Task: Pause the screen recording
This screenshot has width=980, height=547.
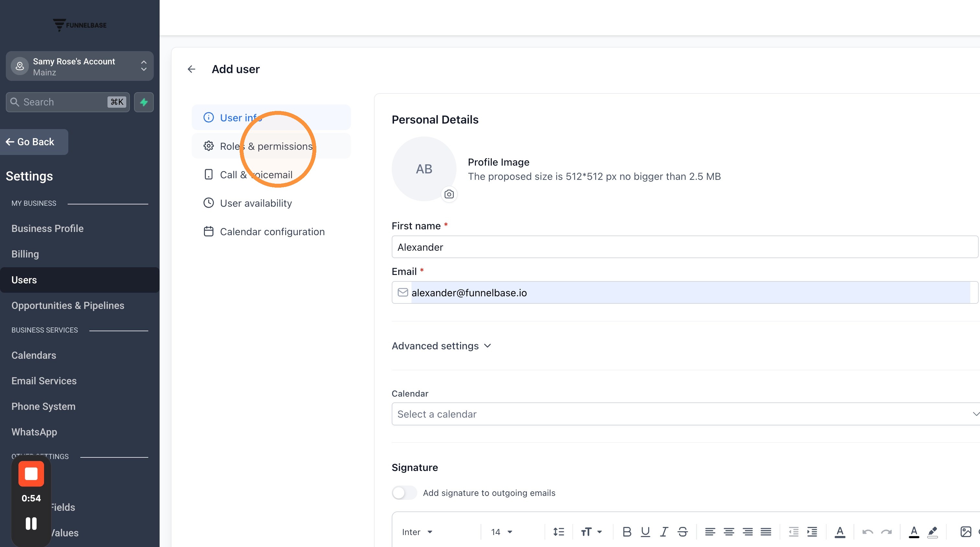Action: (x=31, y=524)
